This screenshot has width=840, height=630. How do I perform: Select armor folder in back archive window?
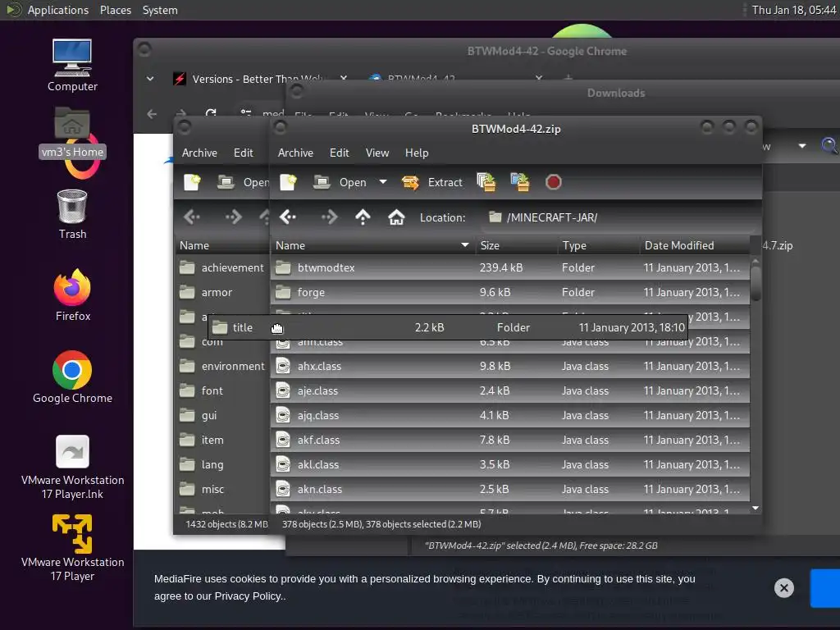221,293
